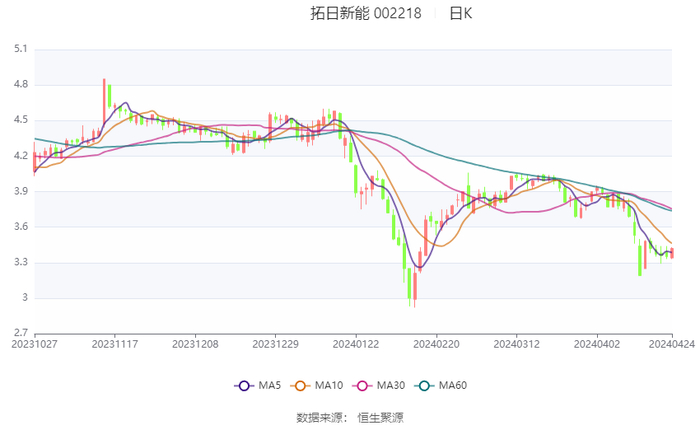Toggle the MA5 legend series

click(256, 386)
